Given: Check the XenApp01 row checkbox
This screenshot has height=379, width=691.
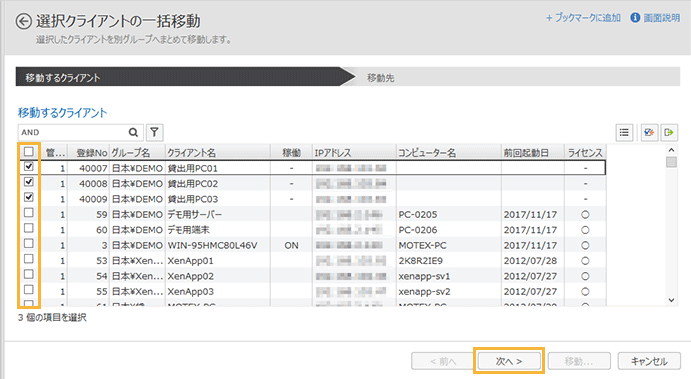Looking at the screenshot, I should tap(29, 259).
